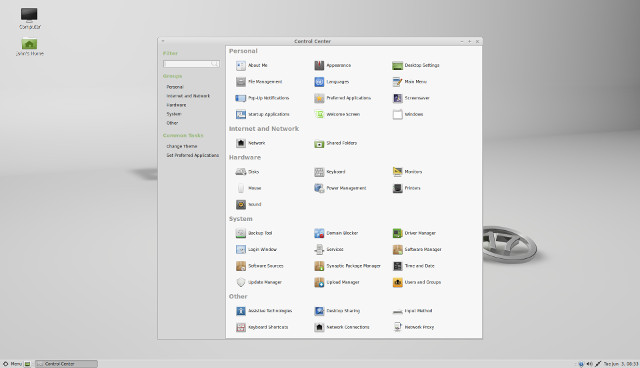Viewport: 640px width, 368px height.
Task: Open Software Sources icon
Action: [241, 266]
